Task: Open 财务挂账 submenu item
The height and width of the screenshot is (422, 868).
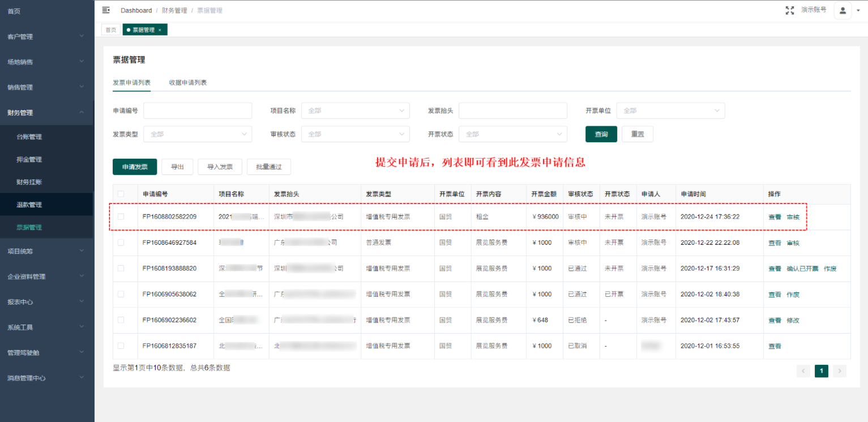Action: click(47, 182)
